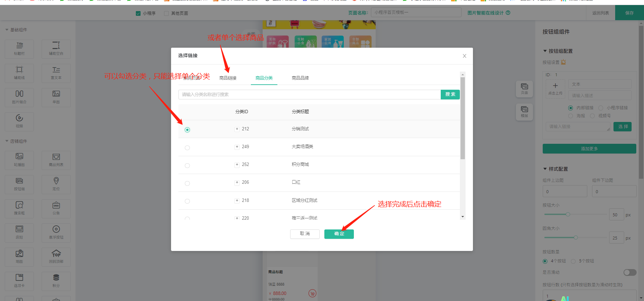Add the 地图 map component
This screenshot has height=301, width=644.
point(19,257)
